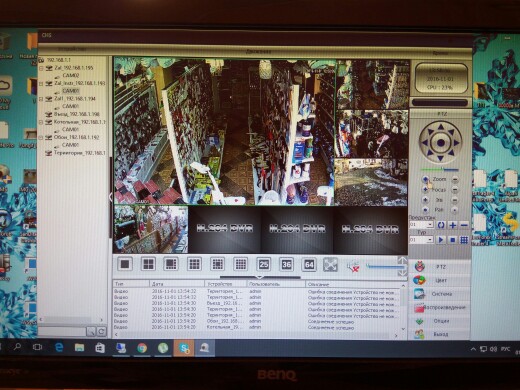Start the tour with play button

pyautogui.click(x=441, y=239)
